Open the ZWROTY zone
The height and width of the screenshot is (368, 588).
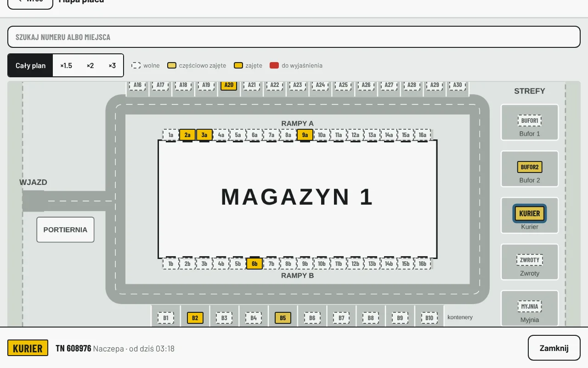[530, 260]
